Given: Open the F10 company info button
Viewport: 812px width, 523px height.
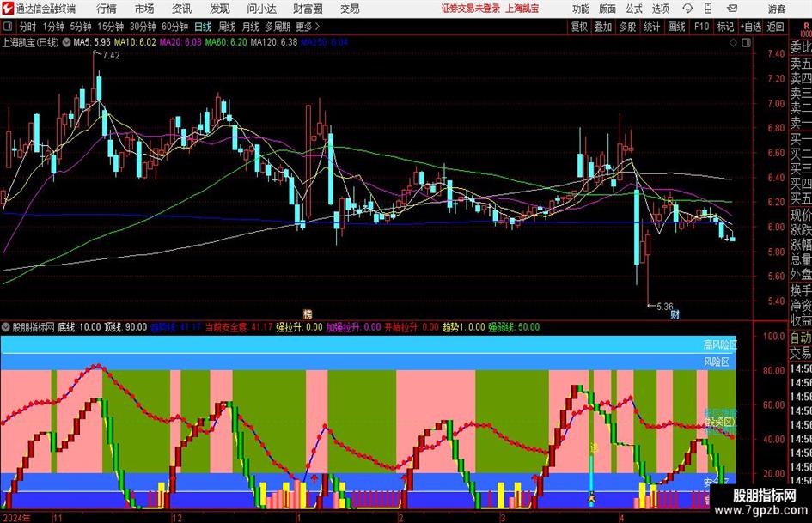Looking at the screenshot, I should pyautogui.click(x=701, y=27).
